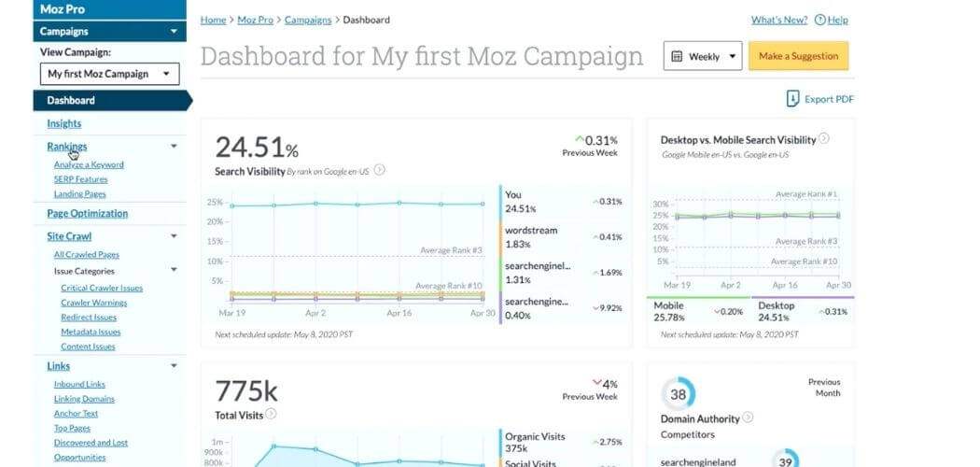Click calendar icon in Weekly selector
This screenshot has height=467, width=980.
(x=677, y=56)
